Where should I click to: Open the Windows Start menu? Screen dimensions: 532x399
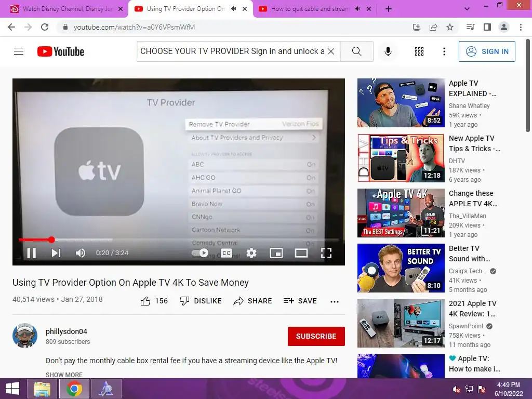[12, 389]
